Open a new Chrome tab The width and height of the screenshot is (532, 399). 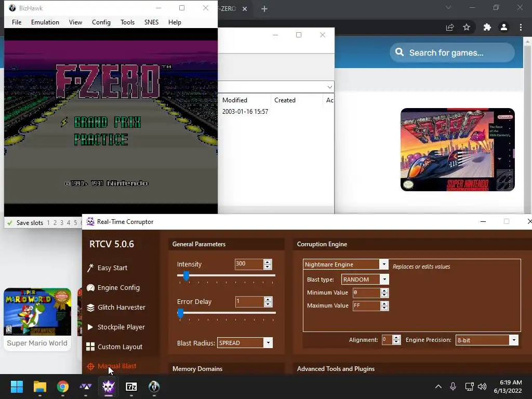(264, 9)
